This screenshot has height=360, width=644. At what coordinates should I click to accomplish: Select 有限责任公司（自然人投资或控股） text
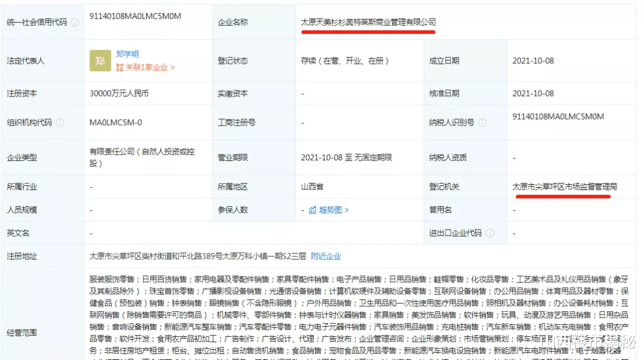click(x=142, y=157)
